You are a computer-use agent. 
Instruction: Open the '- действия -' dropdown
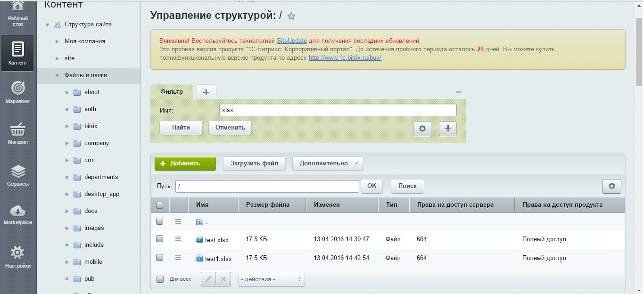point(271,279)
